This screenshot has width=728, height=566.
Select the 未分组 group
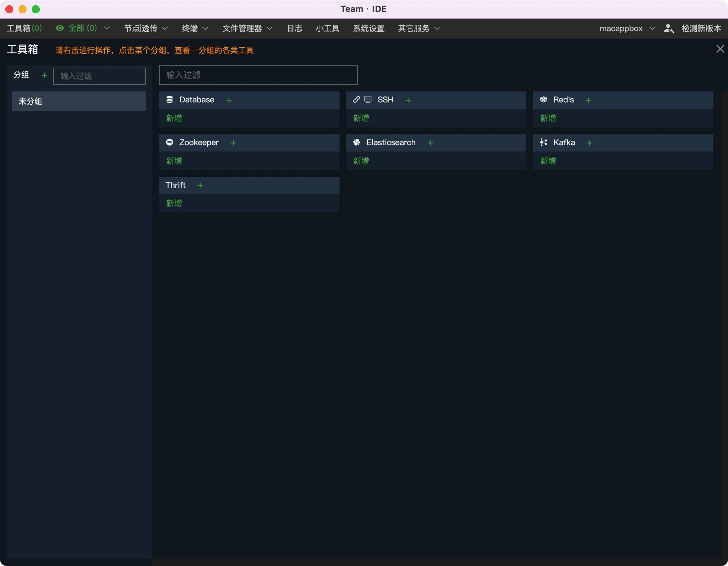click(79, 101)
